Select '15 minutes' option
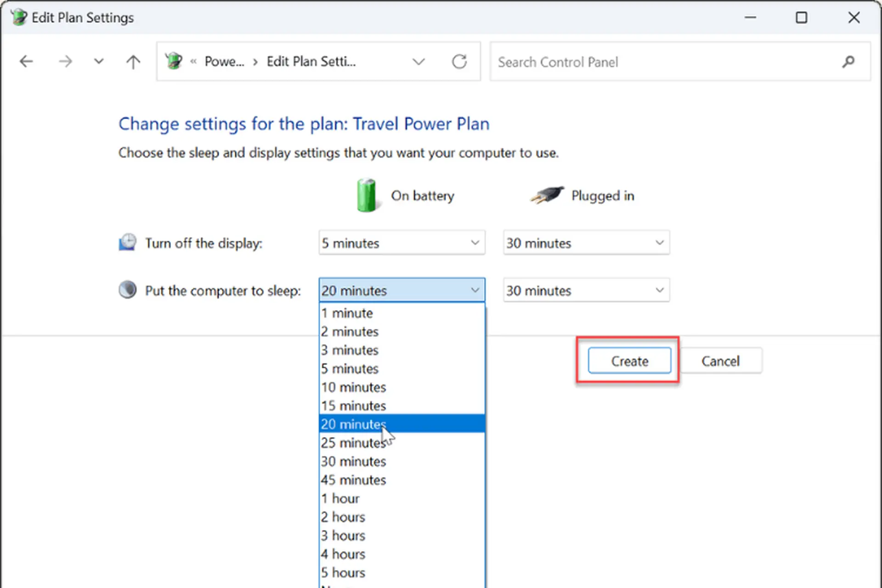This screenshot has height=588, width=882. pyautogui.click(x=402, y=406)
